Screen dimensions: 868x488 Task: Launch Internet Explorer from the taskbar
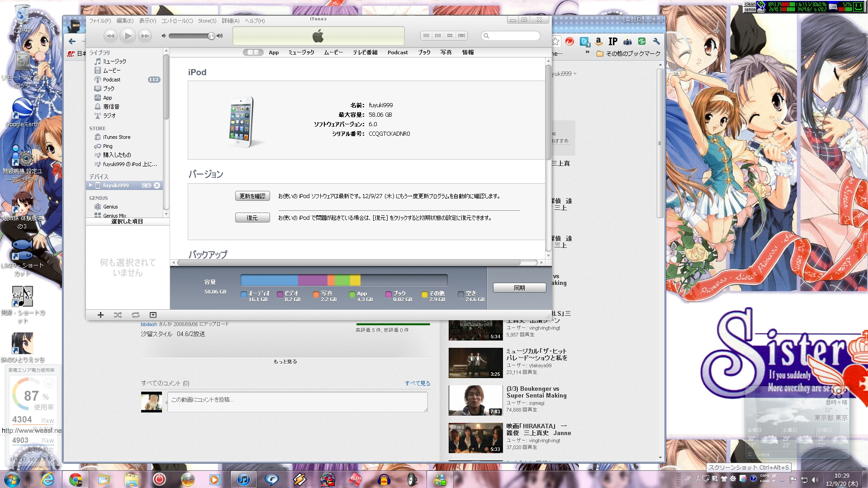pyautogui.click(x=47, y=479)
